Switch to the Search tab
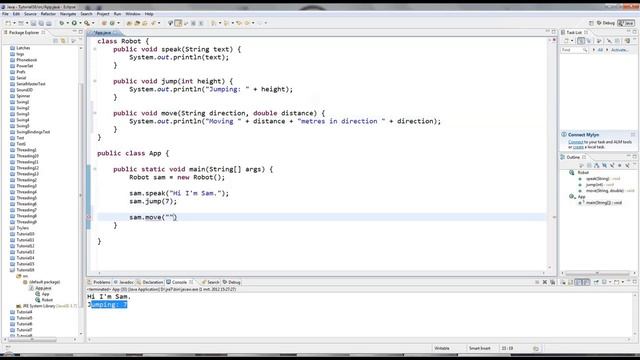This screenshot has height=360, width=640. coord(211,282)
